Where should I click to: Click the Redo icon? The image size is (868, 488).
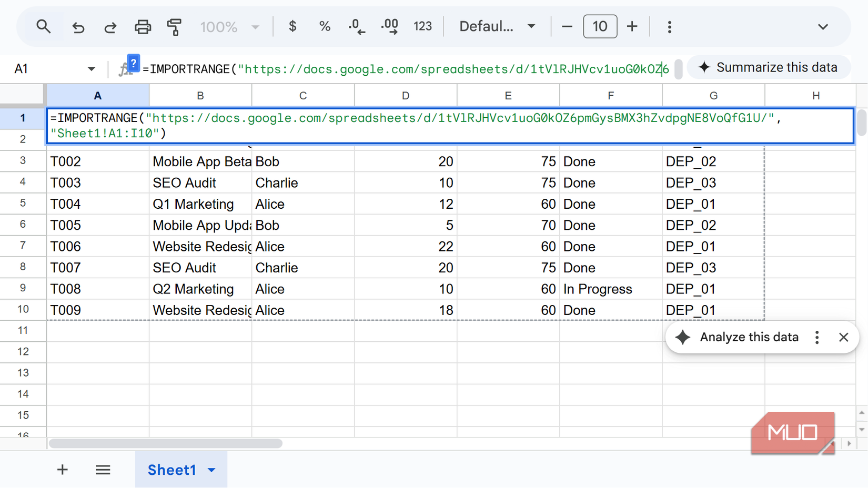pyautogui.click(x=110, y=26)
